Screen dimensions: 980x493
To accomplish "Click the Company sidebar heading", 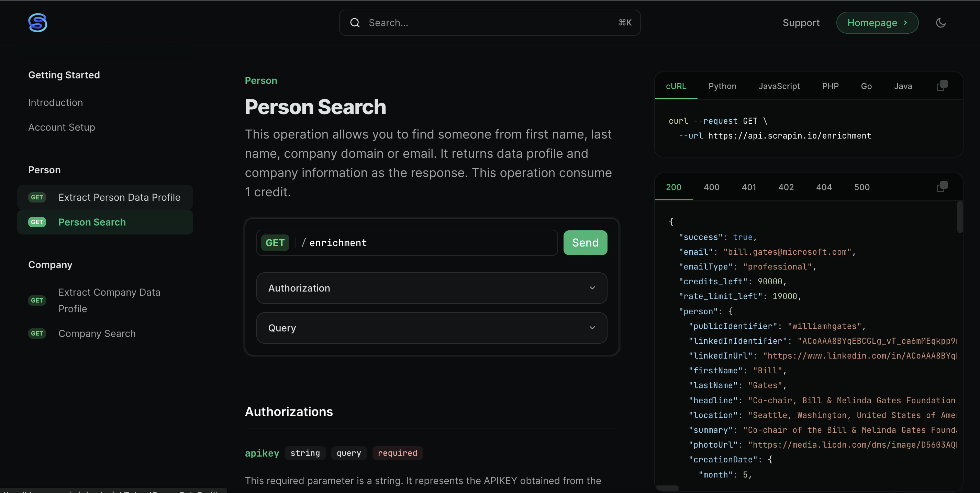I will [50, 265].
